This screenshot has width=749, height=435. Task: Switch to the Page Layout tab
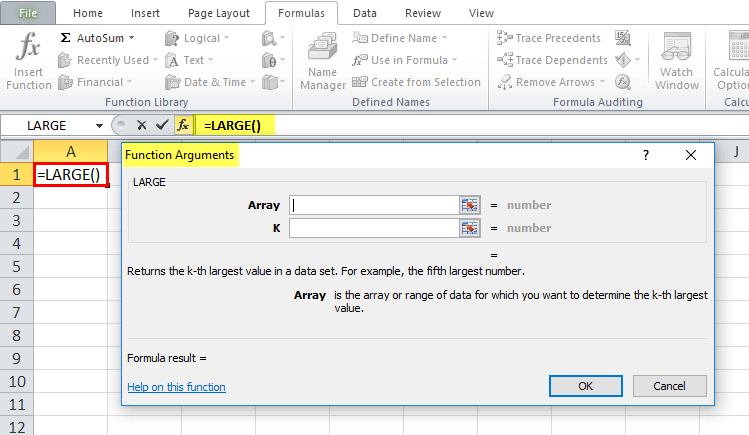tap(217, 13)
